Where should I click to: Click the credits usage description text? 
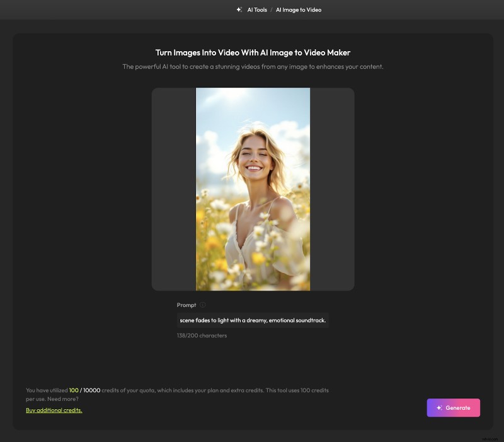pyautogui.click(x=176, y=394)
